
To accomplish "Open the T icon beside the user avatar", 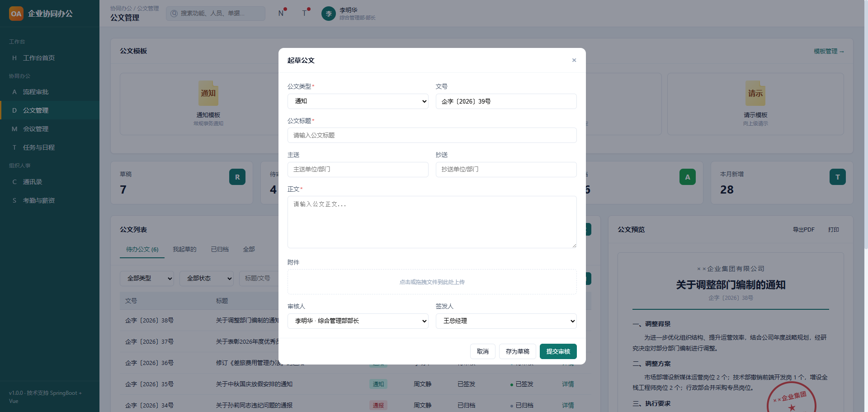I will (305, 13).
